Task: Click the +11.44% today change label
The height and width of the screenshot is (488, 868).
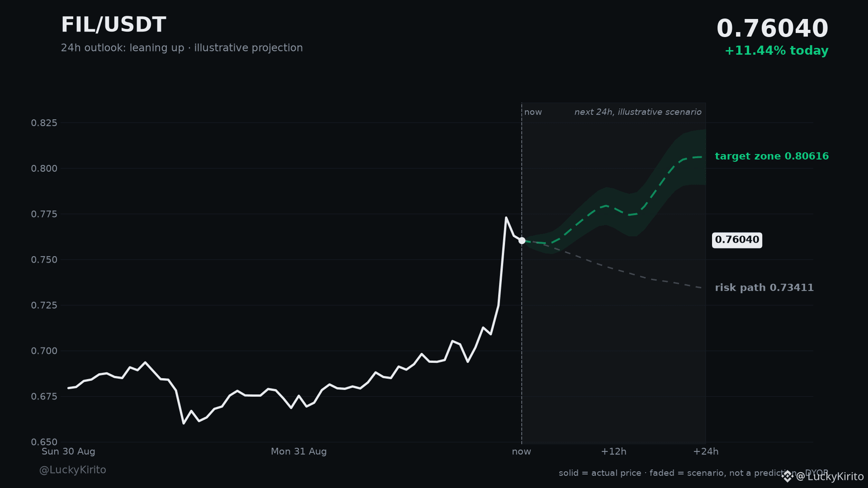Action: pyautogui.click(x=776, y=51)
